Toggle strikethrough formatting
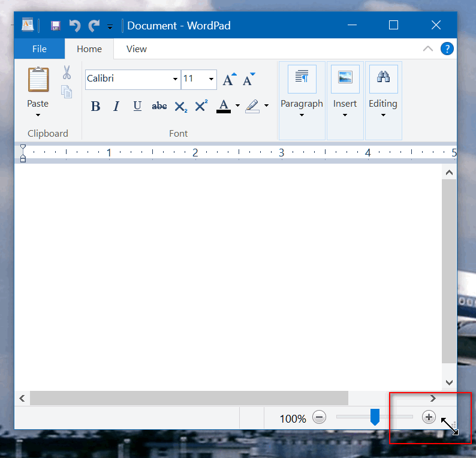This screenshot has height=458, width=476. (159, 106)
